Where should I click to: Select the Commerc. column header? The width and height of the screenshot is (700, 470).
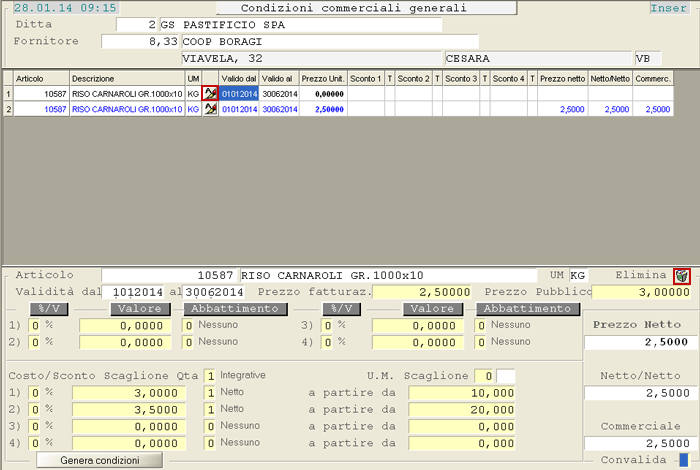click(653, 79)
